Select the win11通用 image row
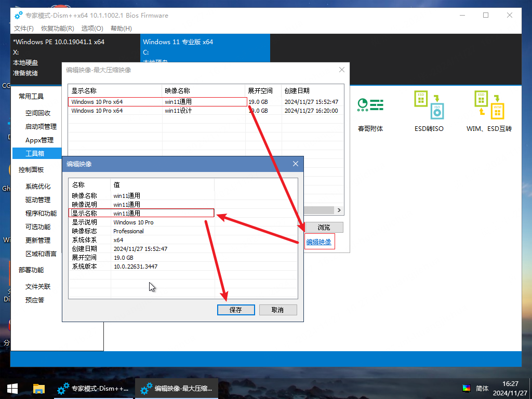 206,102
